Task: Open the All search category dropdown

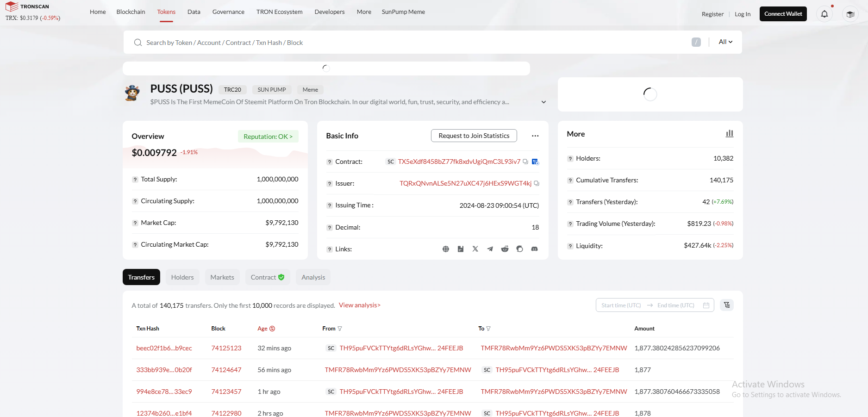Action: pyautogui.click(x=725, y=42)
